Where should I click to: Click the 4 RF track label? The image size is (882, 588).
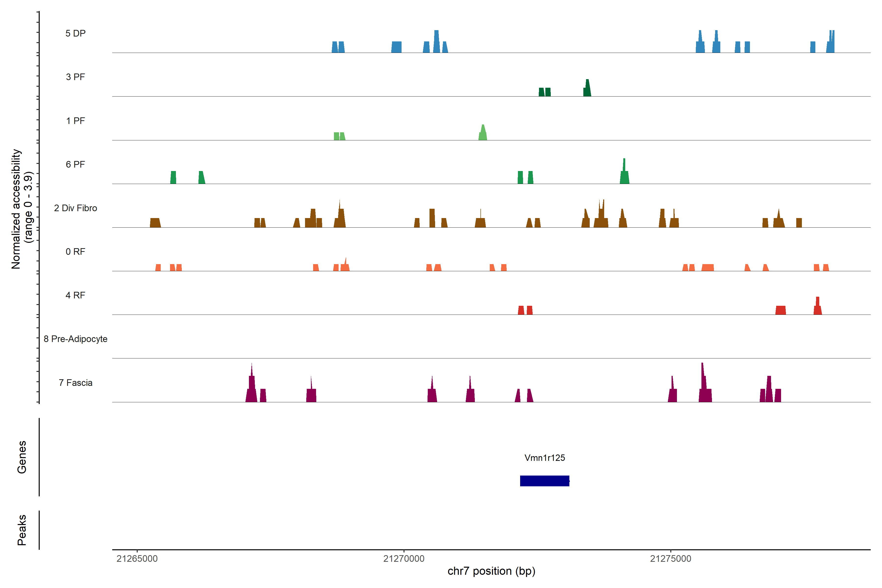tap(75, 295)
